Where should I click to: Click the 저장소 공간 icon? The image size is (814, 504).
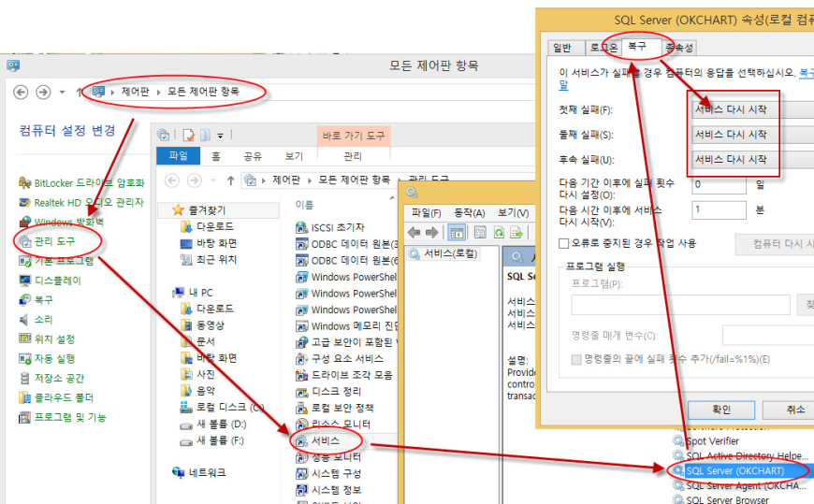25,379
